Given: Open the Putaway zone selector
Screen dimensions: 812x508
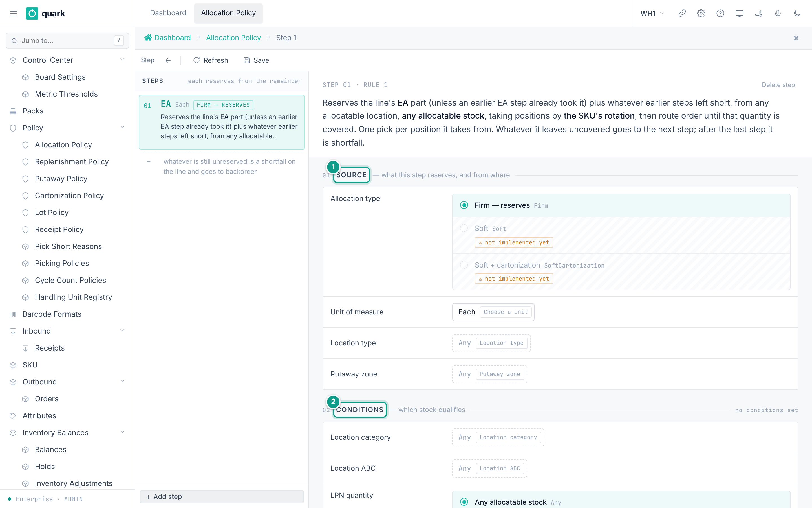Looking at the screenshot, I should [489, 374].
